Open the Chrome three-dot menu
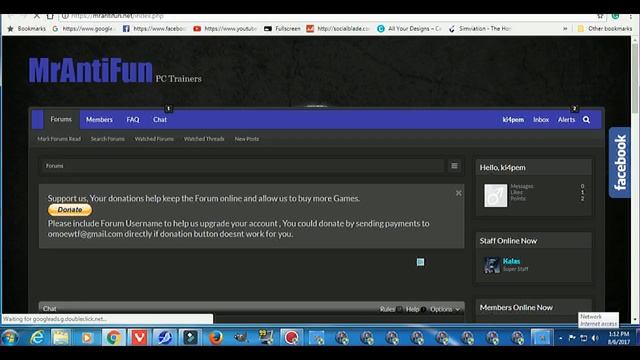Viewport: 640px width, 360px height. (631, 16)
